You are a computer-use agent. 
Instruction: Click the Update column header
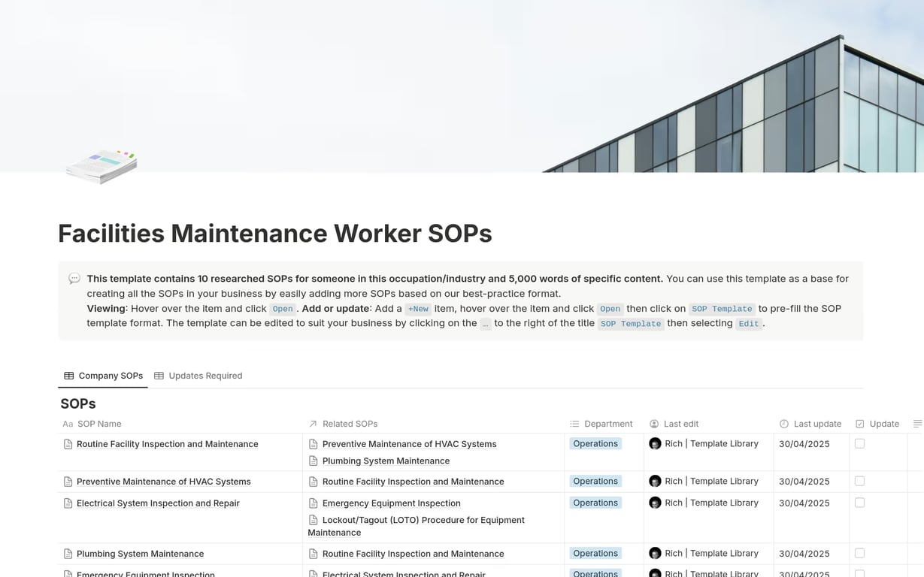(878, 424)
